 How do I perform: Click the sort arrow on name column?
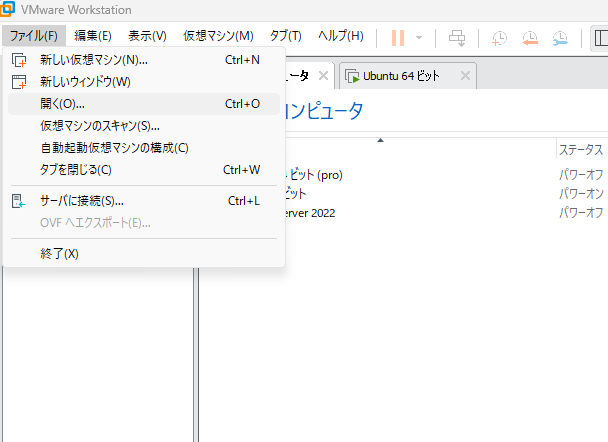pyautogui.click(x=380, y=140)
